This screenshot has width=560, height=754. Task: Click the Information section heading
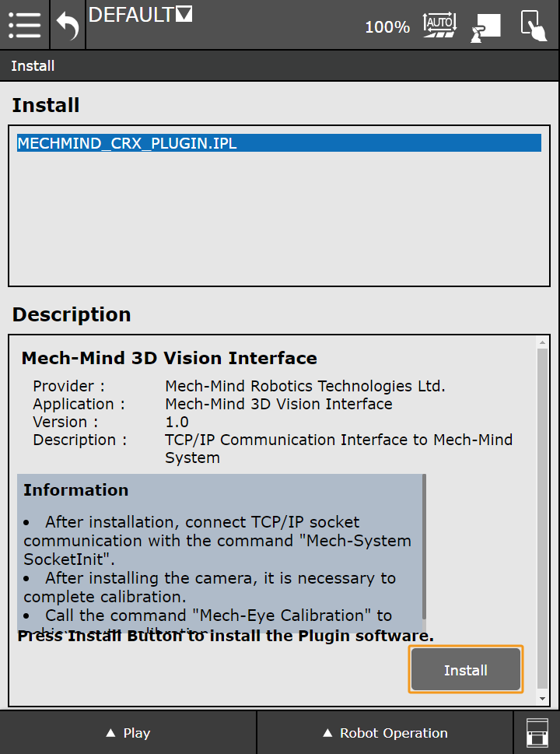tap(75, 490)
